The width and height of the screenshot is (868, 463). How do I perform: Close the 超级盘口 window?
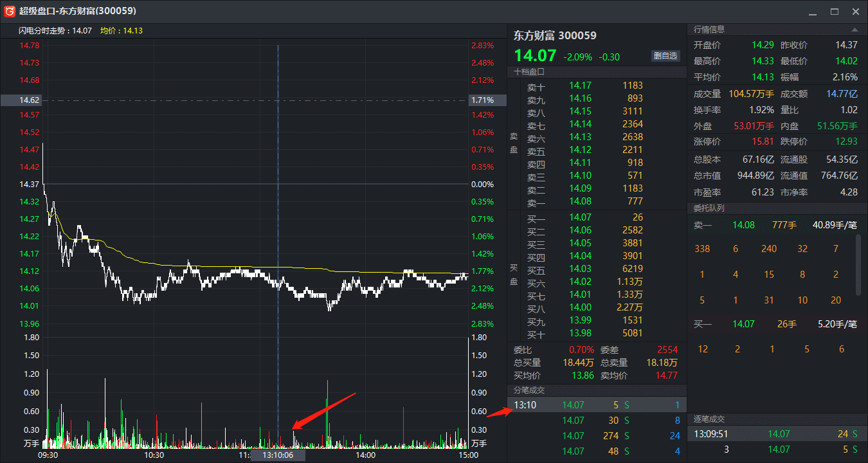(855, 11)
